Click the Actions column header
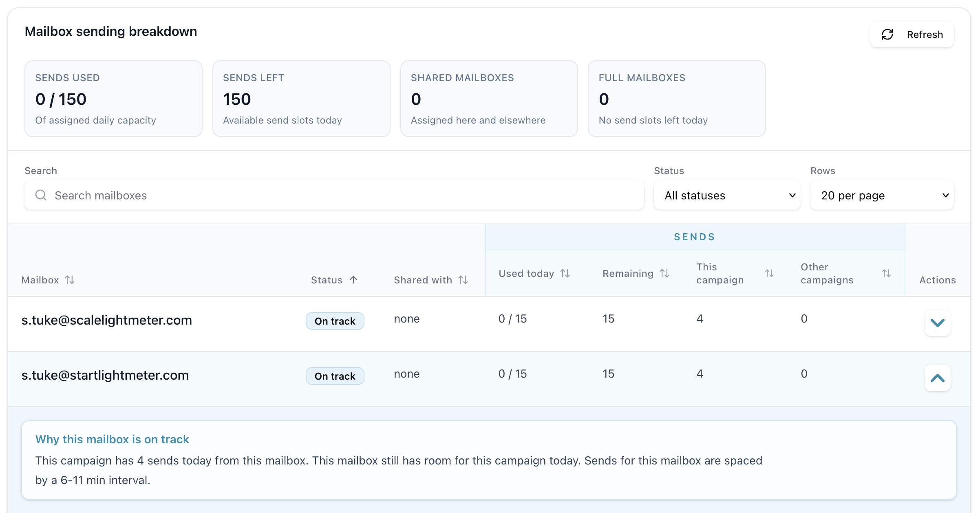 pos(937,280)
